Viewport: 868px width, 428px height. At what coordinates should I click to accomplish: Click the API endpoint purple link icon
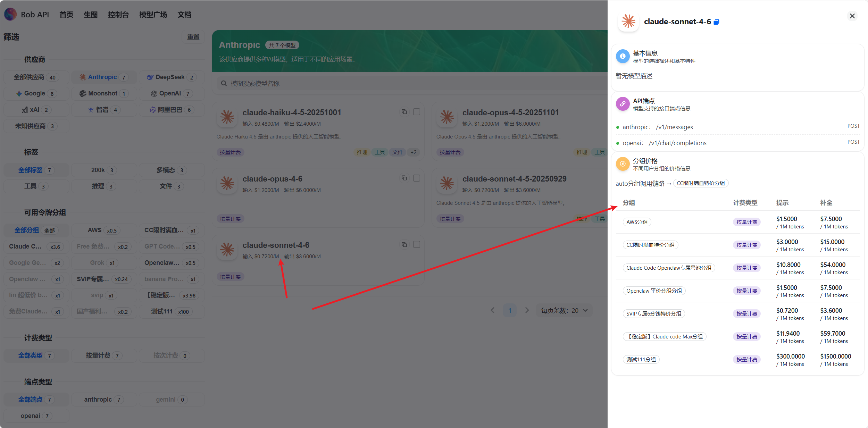pos(623,104)
